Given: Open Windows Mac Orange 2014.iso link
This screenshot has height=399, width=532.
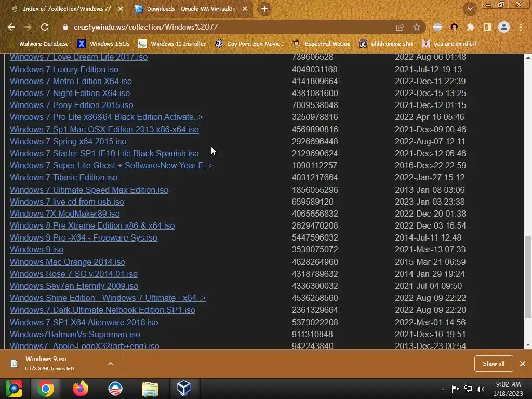Looking at the screenshot, I should pos(68,262).
